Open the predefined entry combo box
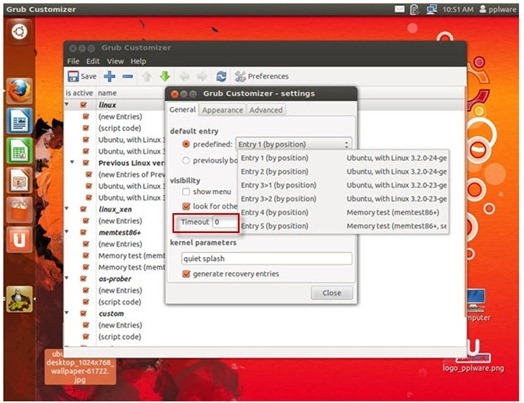 (x=293, y=144)
